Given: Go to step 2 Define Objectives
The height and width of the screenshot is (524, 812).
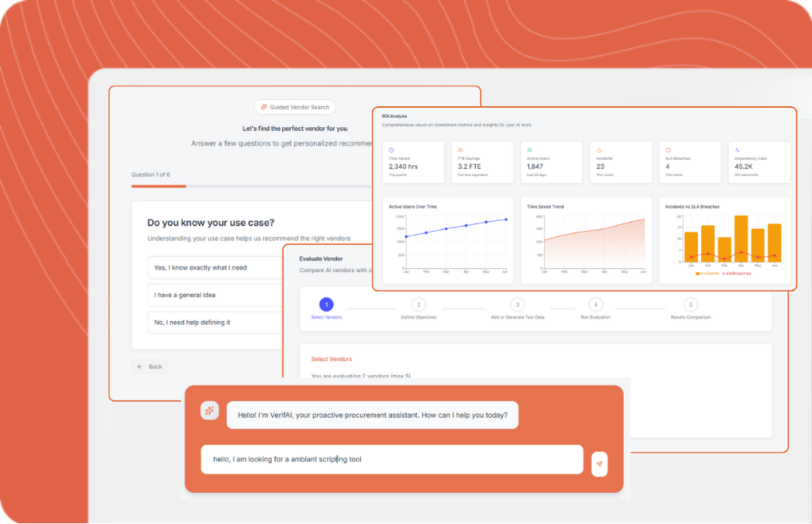Looking at the screenshot, I should point(419,304).
